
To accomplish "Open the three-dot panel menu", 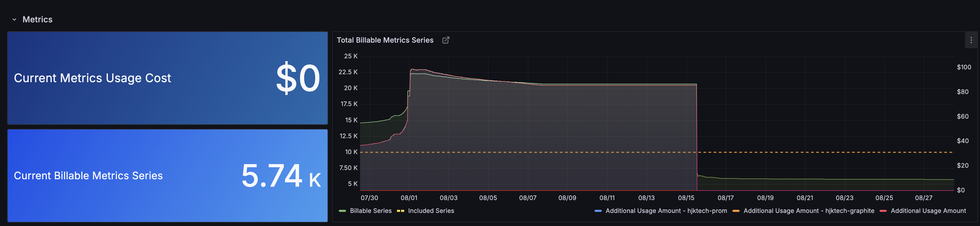I will [x=971, y=40].
